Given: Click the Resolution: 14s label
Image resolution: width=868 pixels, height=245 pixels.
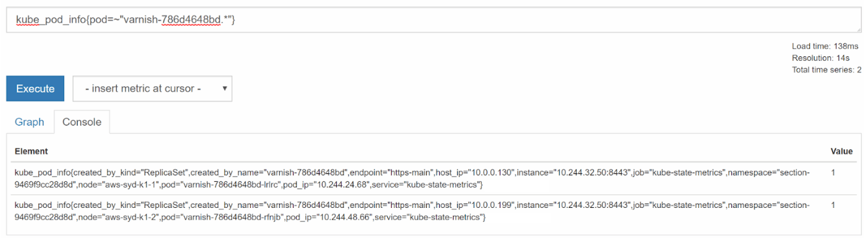Looking at the screenshot, I should tap(821, 58).
